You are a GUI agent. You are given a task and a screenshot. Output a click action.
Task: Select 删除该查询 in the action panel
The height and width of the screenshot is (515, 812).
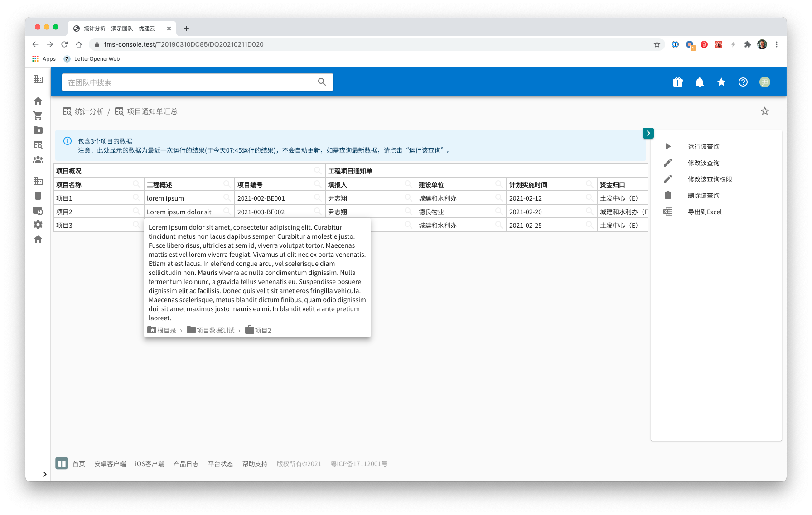(x=703, y=196)
